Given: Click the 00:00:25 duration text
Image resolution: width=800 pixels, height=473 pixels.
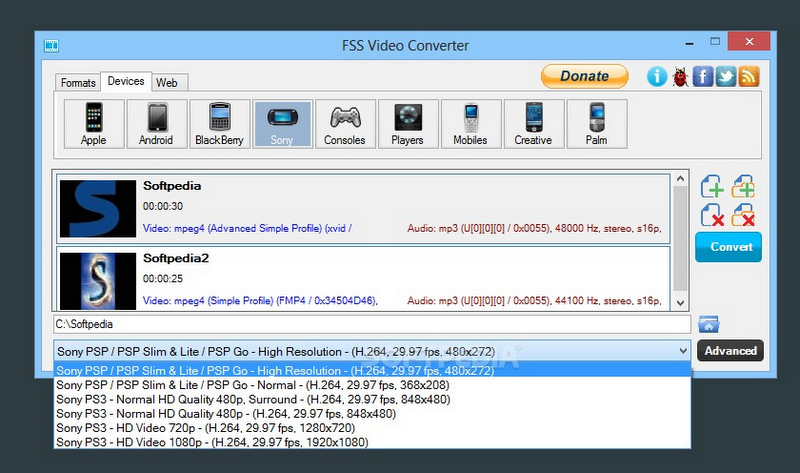Looking at the screenshot, I should pyautogui.click(x=163, y=279).
